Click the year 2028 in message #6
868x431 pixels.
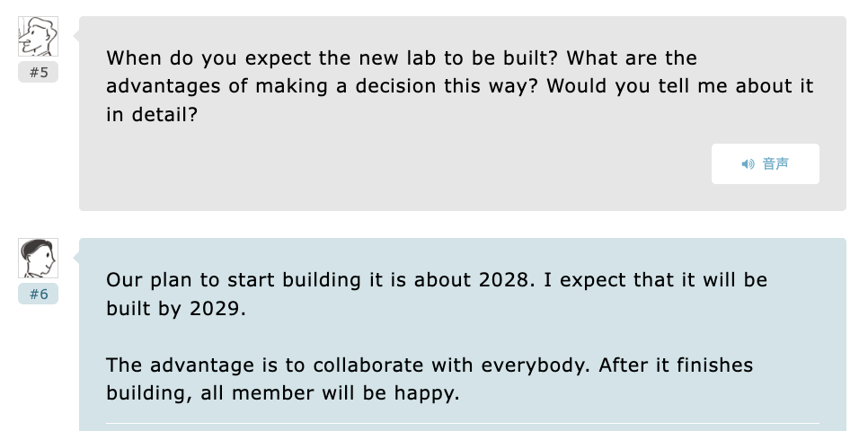503,279
